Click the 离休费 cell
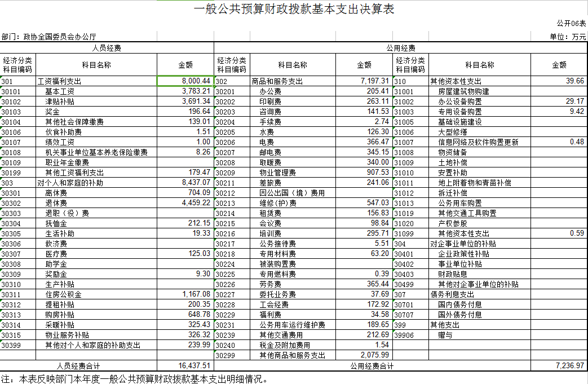The image size is (588, 384). click(96, 193)
